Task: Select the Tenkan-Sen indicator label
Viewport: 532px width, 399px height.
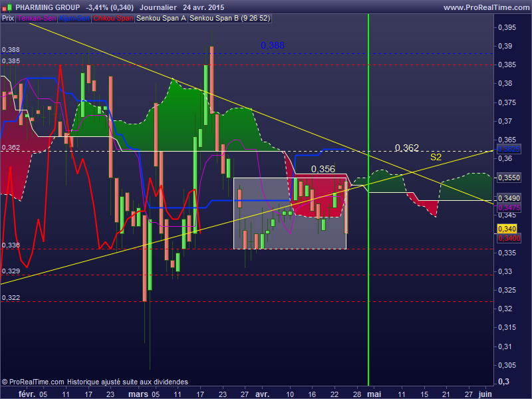Action: click(37, 19)
